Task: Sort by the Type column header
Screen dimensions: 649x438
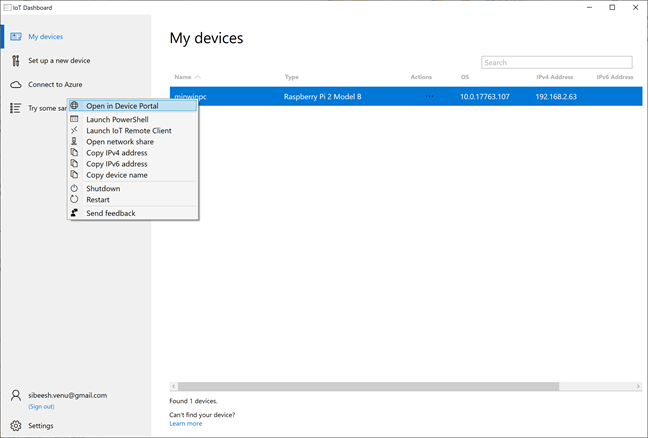Action: click(x=292, y=77)
